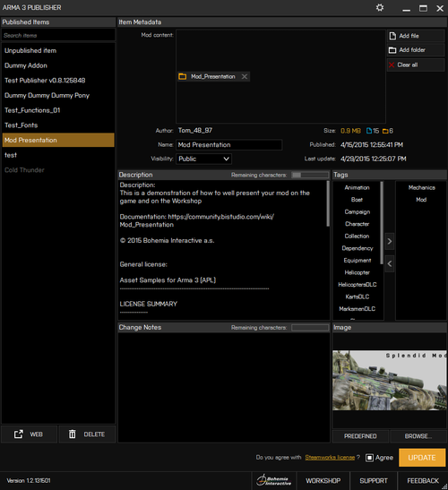Select the Animation tag
Image resolution: width=448 pixels, height=490 pixels.
click(x=357, y=187)
